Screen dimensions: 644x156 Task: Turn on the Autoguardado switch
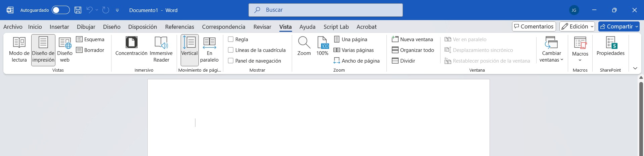61,10
